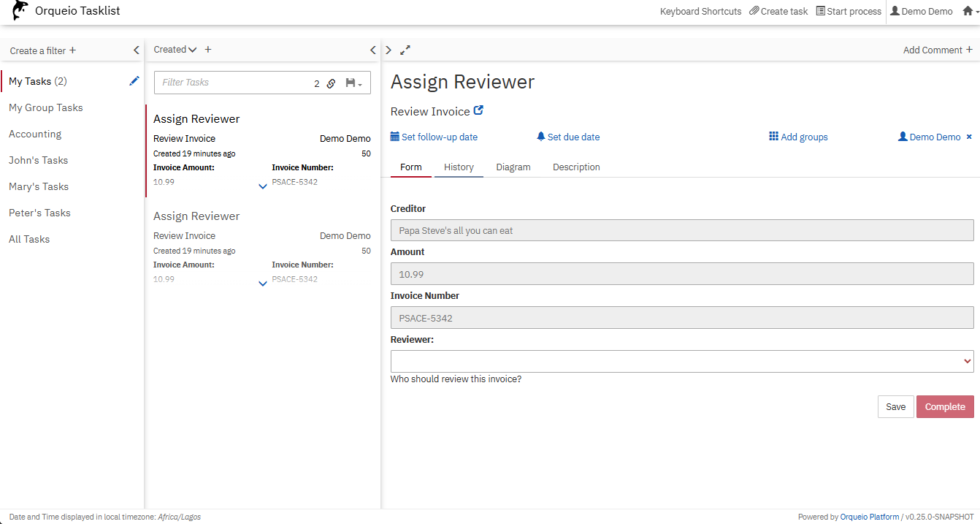
Task: Click the pencil edit icon beside My Tasks
Action: 134,81
